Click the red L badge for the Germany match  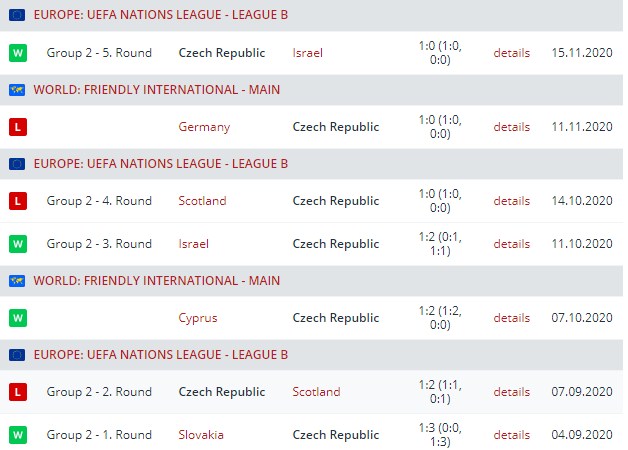coord(17,127)
